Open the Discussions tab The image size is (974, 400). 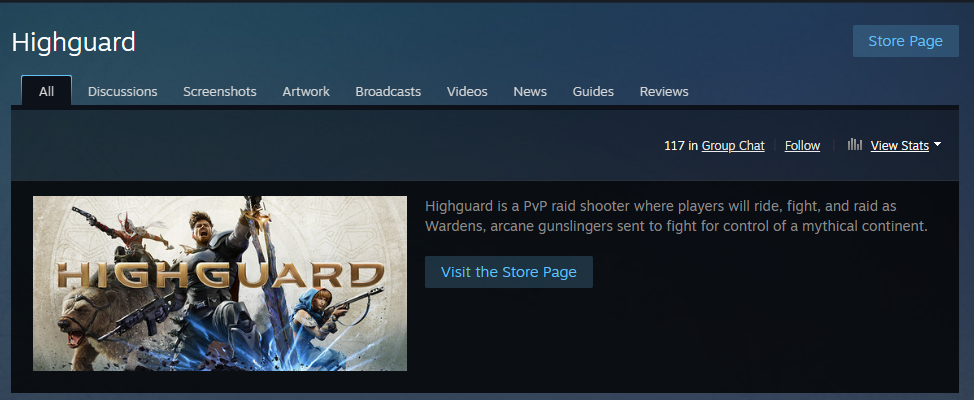tap(122, 91)
